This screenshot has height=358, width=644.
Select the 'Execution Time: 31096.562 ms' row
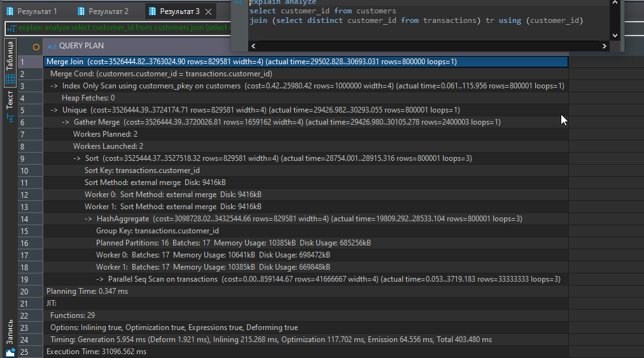(x=305, y=352)
